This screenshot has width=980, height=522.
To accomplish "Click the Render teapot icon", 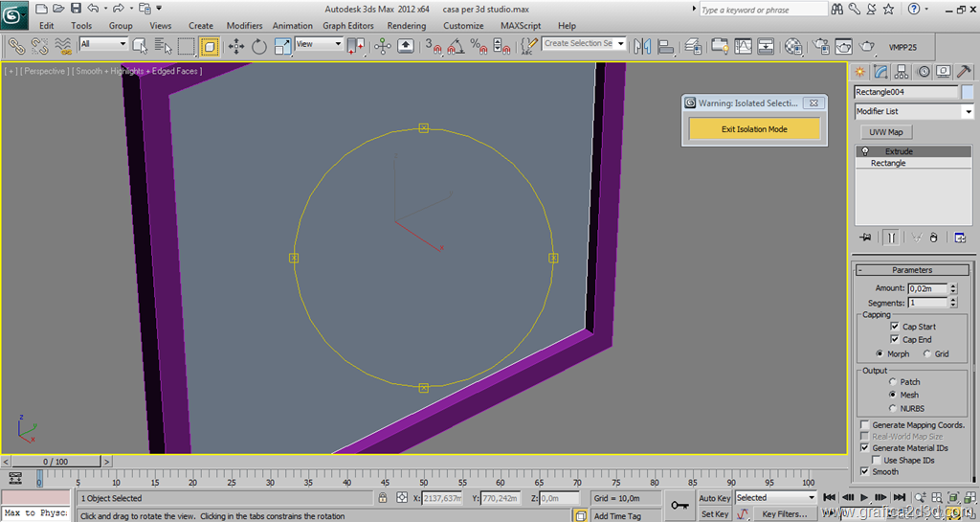I will pos(867,45).
